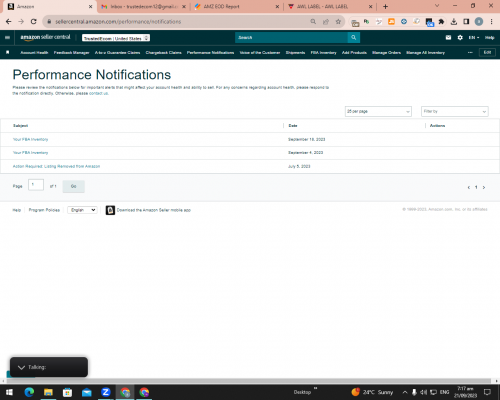Image resolution: width=500 pixels, height=400 pixels.
Task: Open the Chrome extensions puzzle icon
Action: coord(441,22)
